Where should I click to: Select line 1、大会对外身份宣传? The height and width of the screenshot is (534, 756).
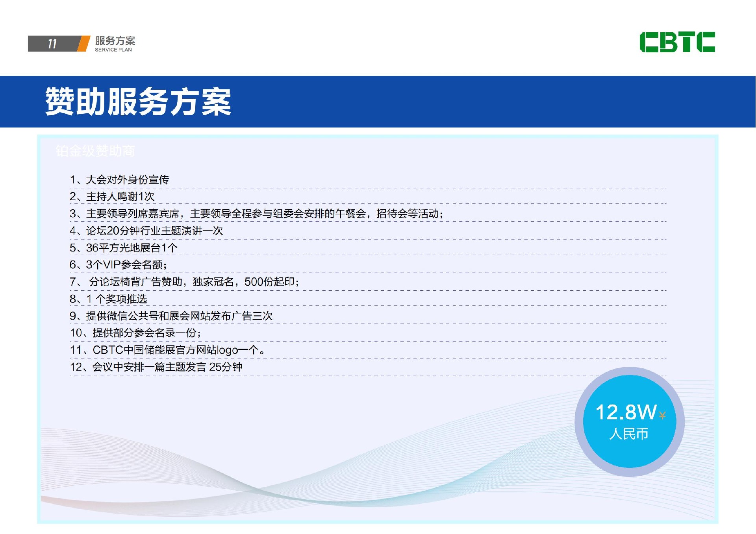pos(119,179)
